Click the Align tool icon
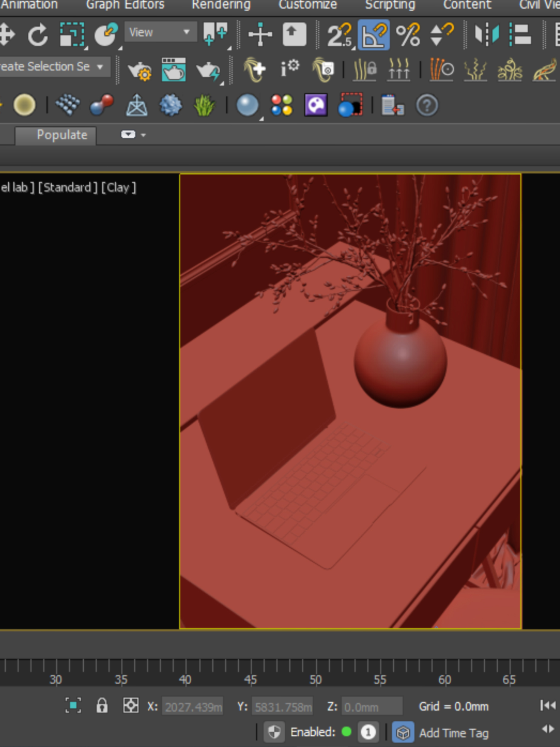560x747 pixels. (x=520, y=34)
